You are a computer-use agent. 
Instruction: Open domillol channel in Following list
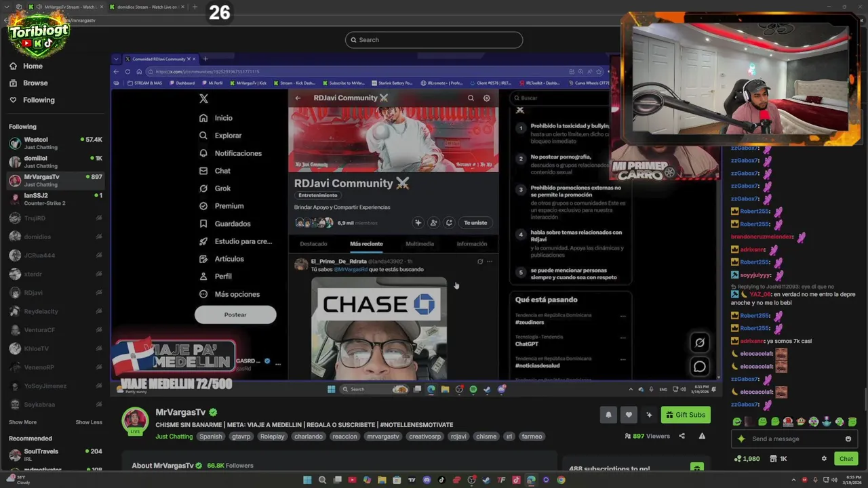pos(54,161)
